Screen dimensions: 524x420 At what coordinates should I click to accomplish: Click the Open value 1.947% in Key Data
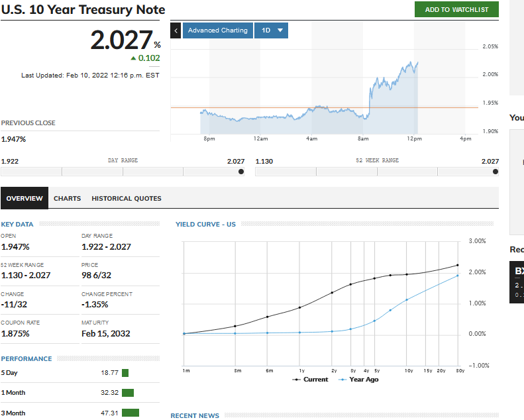point(15,247)
